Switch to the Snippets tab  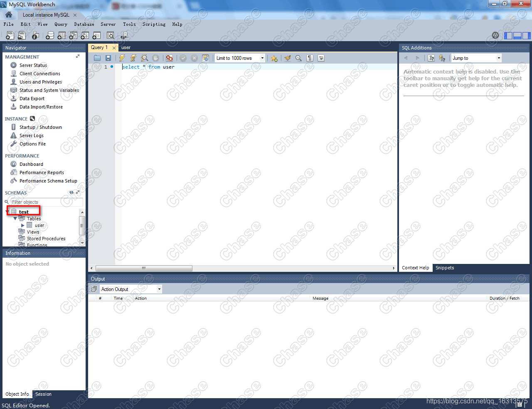(x=445, y=268)
